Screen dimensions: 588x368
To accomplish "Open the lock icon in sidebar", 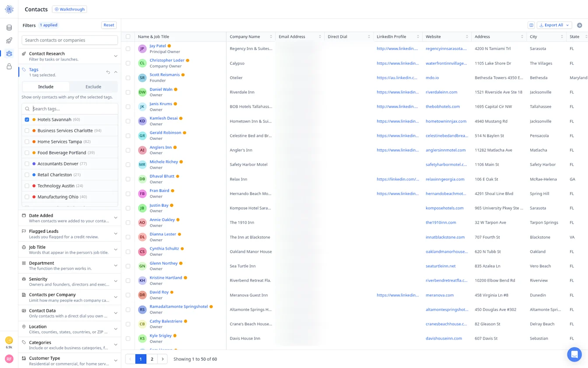I will (9, 67).
